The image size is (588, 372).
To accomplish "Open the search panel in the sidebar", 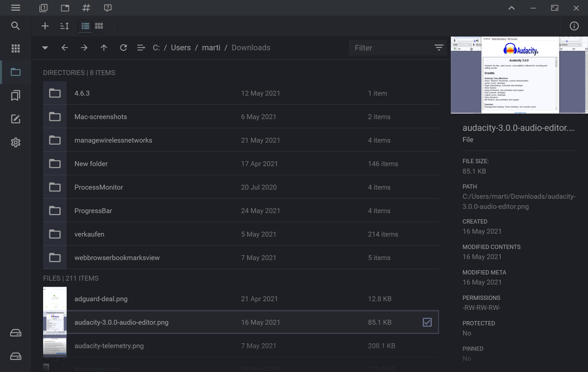I will (x=15, y=26).
